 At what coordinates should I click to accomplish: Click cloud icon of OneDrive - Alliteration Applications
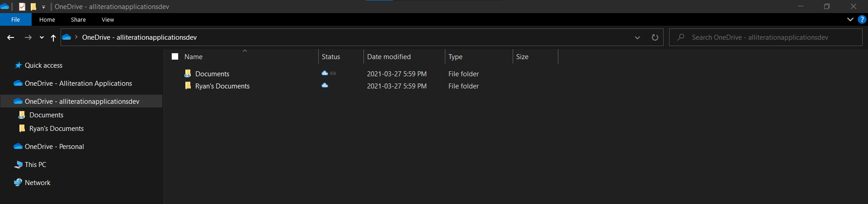click(18, 83)
